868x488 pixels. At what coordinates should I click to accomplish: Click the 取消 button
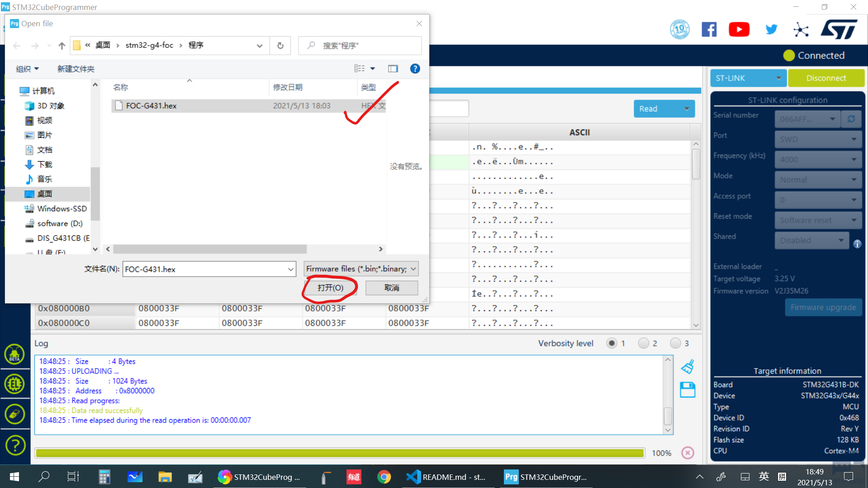pyautogui.click(x=392, y=288)
